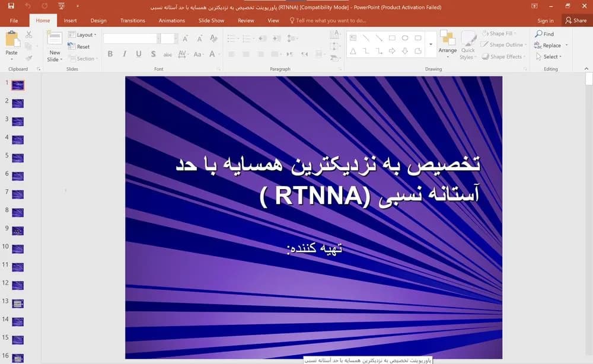Toggle Underline formatting

click(139, 54)
